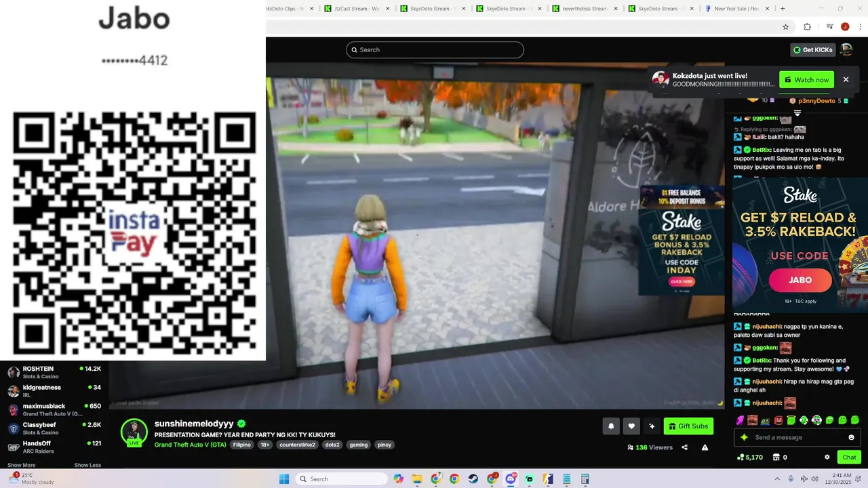The height and width of the screenshot is (488, 868).
Task: Click Watch now in Kokzdota notification
Action: [806, 79]
